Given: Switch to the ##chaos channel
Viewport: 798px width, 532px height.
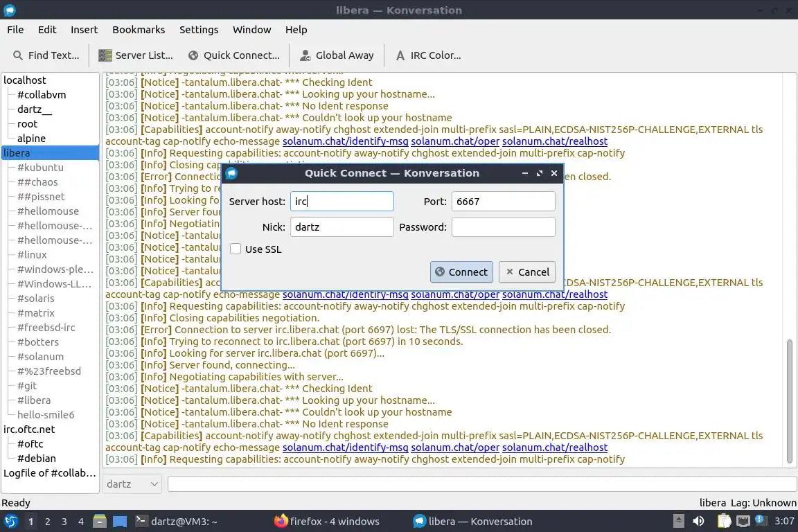Looking at the screenshot, I should (x=37, y=182).
